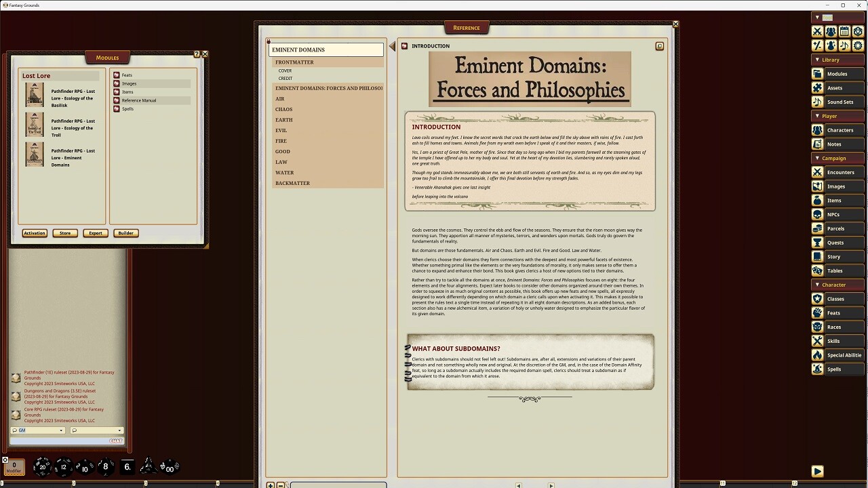Viewport: 868px width, 488px height.
Task: Click the Store button in the Modules window
Action: (x=64, y=232)
